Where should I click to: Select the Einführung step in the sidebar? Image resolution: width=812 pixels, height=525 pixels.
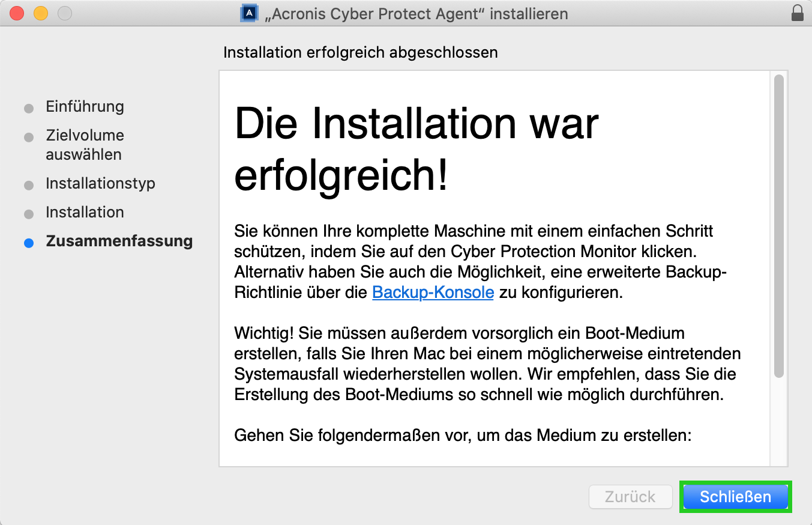[85, 106]
